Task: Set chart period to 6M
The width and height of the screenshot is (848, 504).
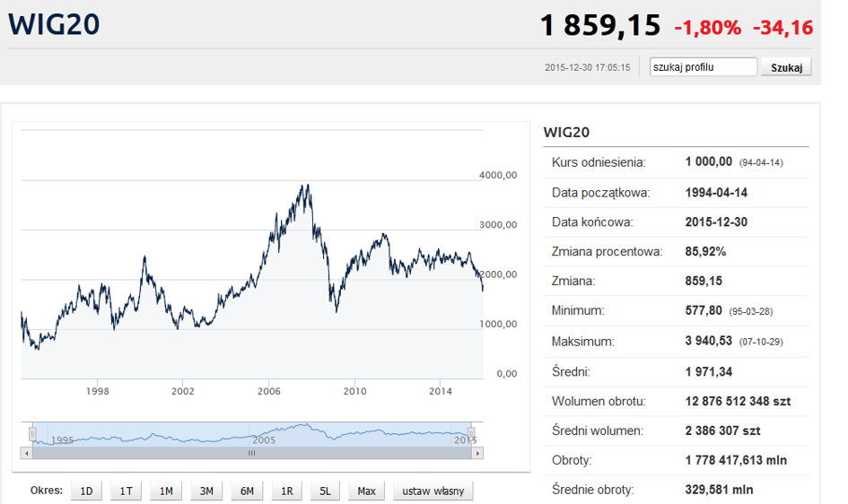Action: click(247, 491)
